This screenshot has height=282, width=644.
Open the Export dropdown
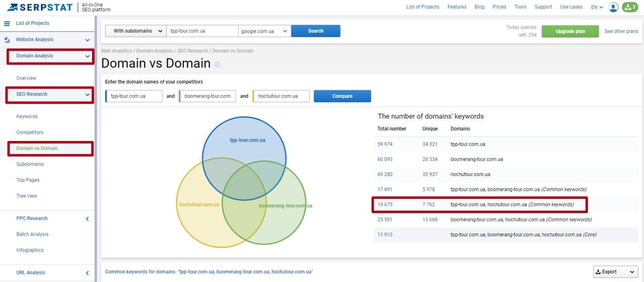coord(615,272)
